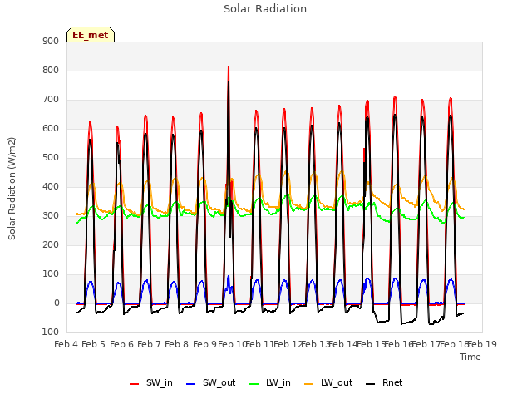The width and height of the screenshot is (532, 399).
Task: Click the blue SW_out legend swatch
Action: (191, 384)
